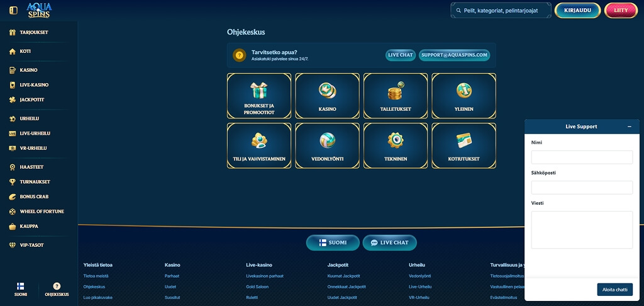Image resolution: width=644 pixels, height=306 pixels.
Task: Click the footer Live Chat button
Action: pos(389,242)
